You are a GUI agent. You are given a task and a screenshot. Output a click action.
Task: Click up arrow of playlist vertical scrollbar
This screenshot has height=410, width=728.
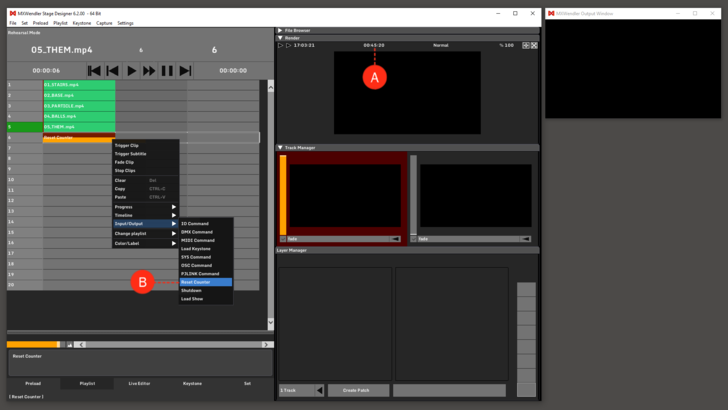271,87
